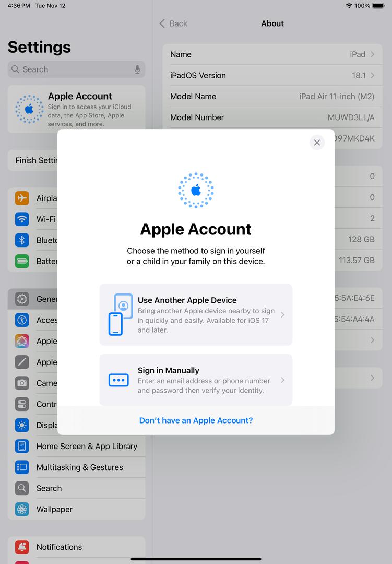Tap the Accessibility icon
Image resolution: width=392 pixels, height=564 pixels.
(22, 320)
